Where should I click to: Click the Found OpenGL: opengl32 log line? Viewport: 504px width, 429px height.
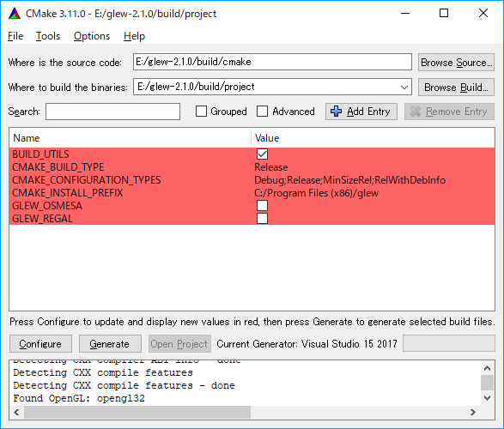(x=79, y=398)
